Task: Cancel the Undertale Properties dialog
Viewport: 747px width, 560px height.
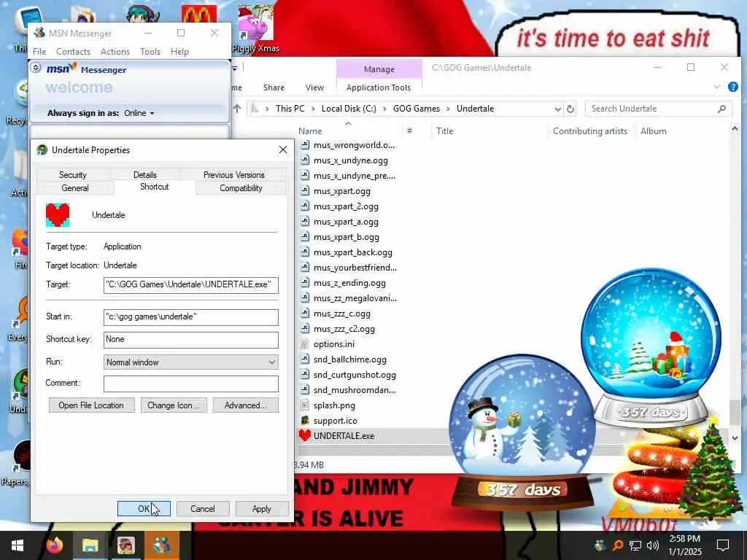Action: (x=203, y=508)
